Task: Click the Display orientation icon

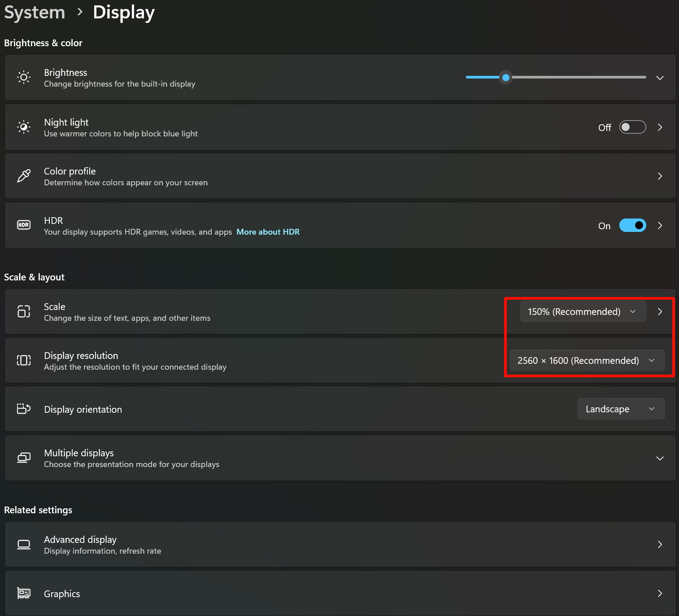Action: pos(24,409)
